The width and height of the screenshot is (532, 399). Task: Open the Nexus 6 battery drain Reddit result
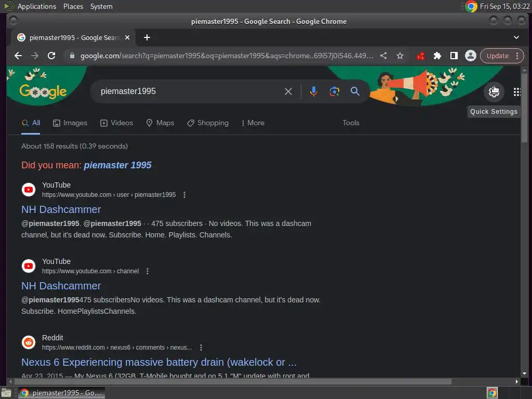pos(159,362)
